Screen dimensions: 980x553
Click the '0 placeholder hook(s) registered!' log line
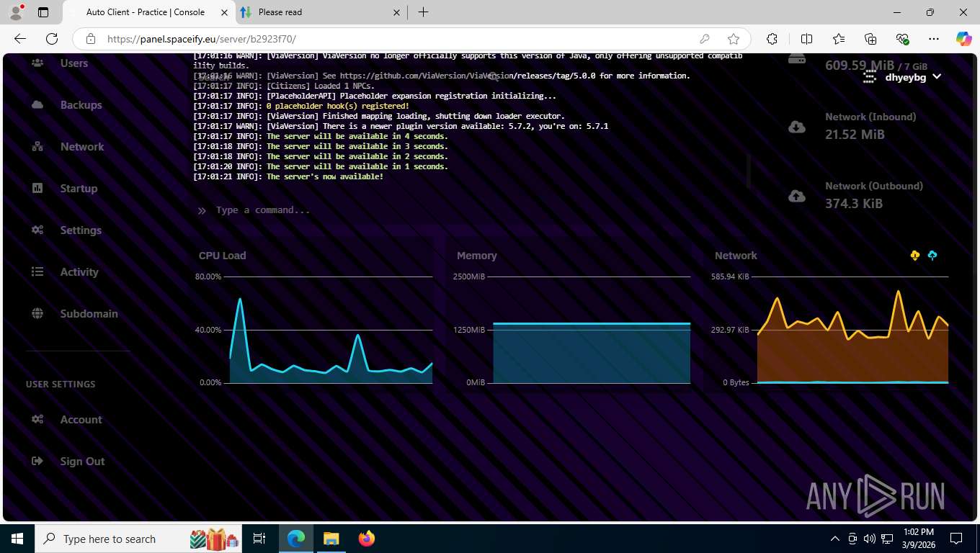338,106
